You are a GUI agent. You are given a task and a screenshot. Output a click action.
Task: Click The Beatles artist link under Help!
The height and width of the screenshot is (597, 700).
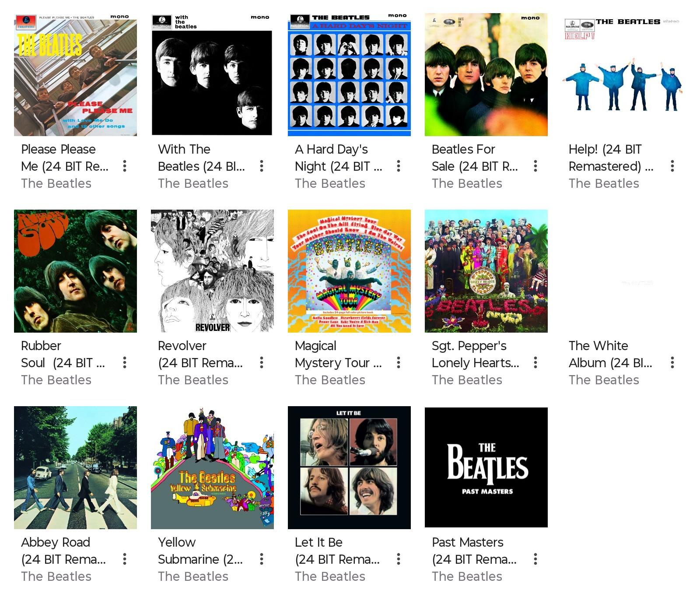click(604, 183)
